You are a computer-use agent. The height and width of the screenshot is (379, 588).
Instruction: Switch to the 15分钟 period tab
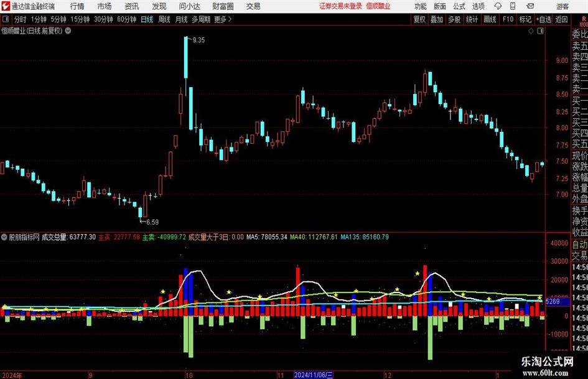(x=80, y=19)
